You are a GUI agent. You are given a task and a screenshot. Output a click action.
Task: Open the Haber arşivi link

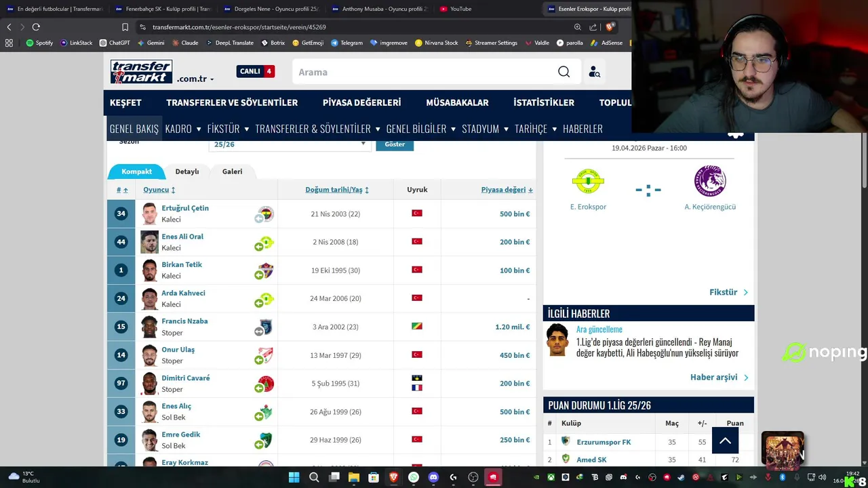click(x=719, y=378)
